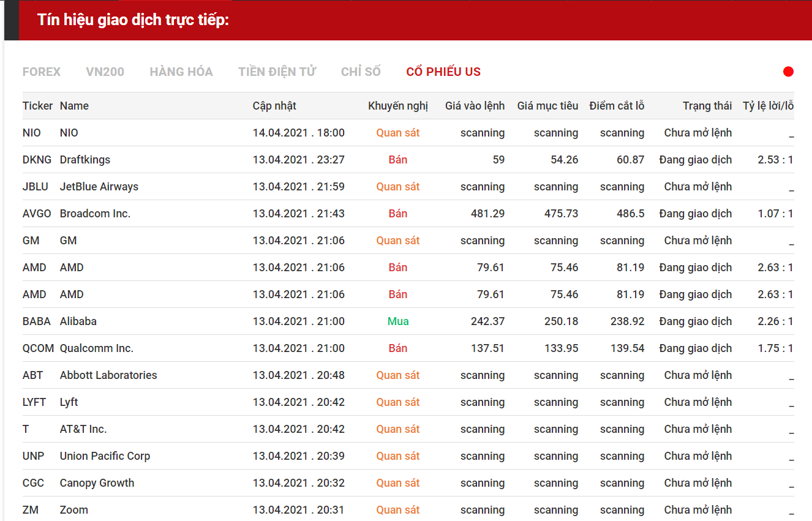This screenshot has width=812, height=521.
Task: Click the Bán recommendation for Draftkings
Action: tap(398, 160)
